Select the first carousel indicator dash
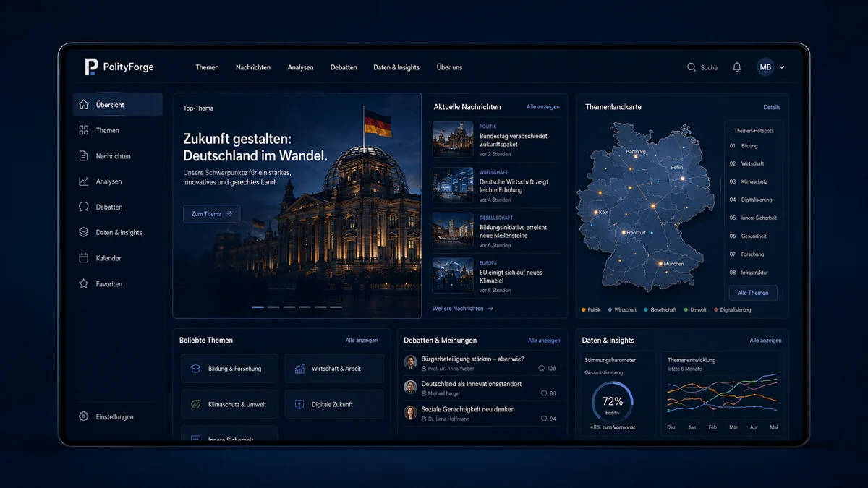Image resolution: width=868 pixels, height=488 pixels. tap(258, 307)
